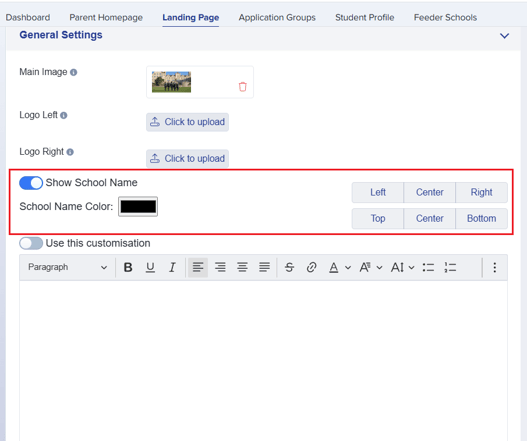Justify text with the justify icon
Viewport: 527px width, 441px height.
265,268
